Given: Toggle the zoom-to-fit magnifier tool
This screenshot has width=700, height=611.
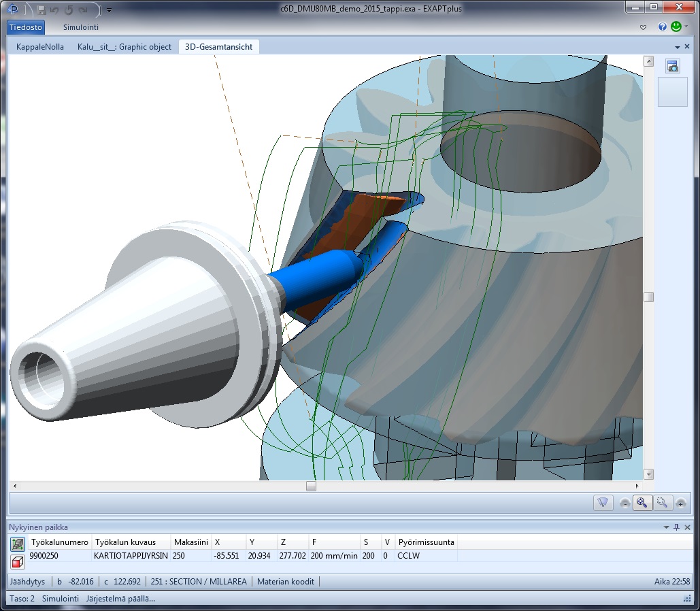Looking at the screenshot, I should click(x=641, y=503).
